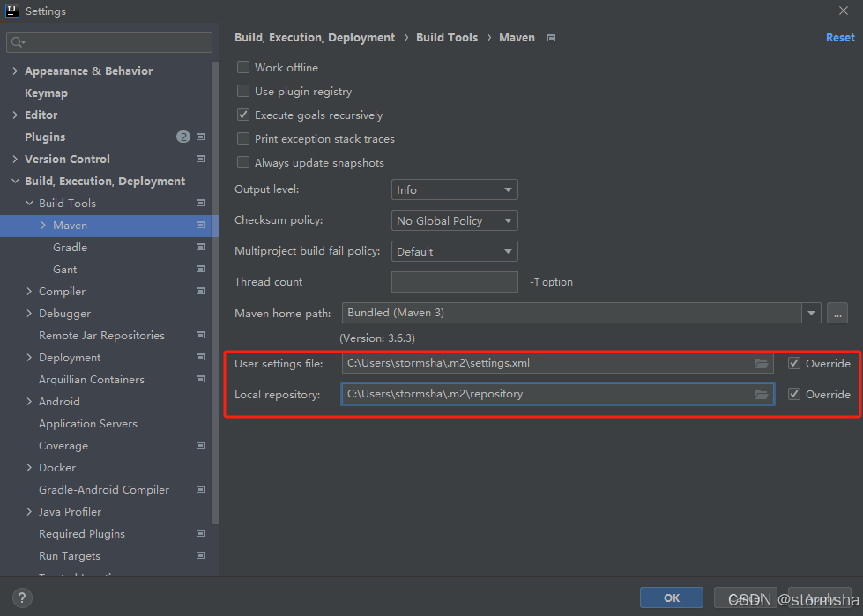The width and height of the screenshot is (863, 616).
Task: Expand the Android node
Action: pos(29,402)
